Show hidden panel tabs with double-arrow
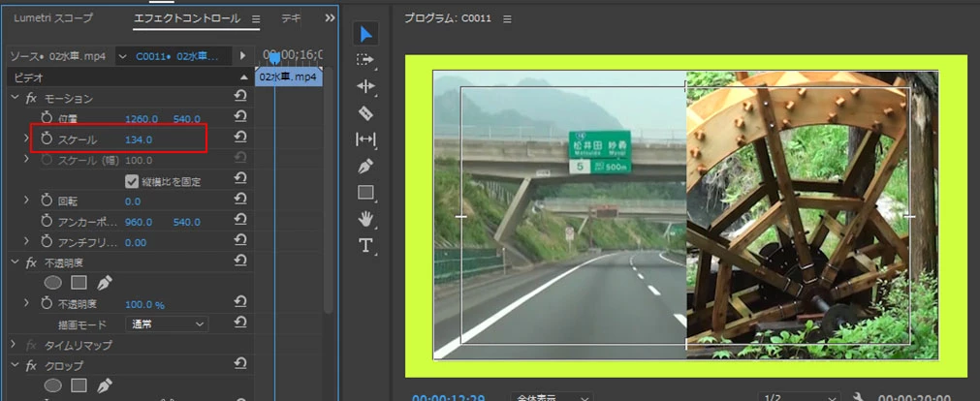Screen dimensions: 980x401 [330, 18]
